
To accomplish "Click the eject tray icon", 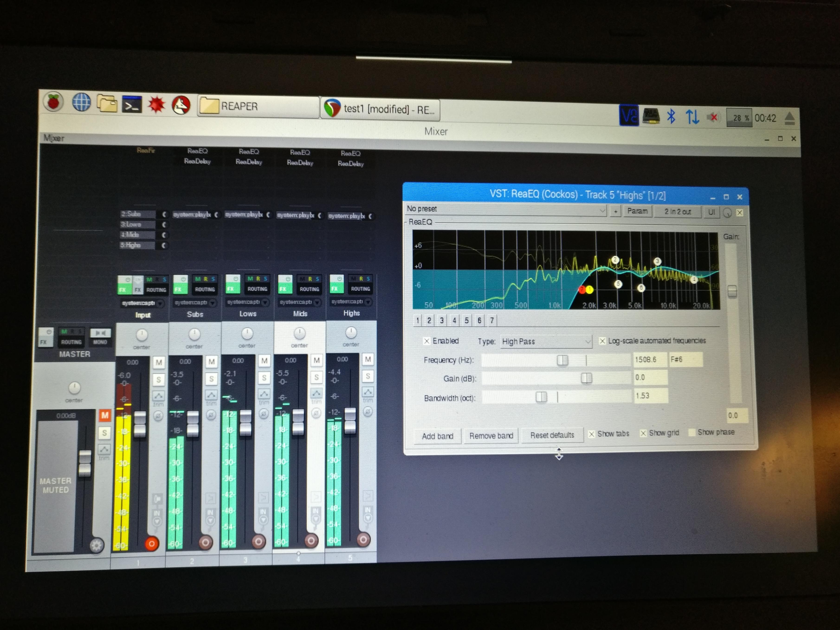I will pos(789,119).
